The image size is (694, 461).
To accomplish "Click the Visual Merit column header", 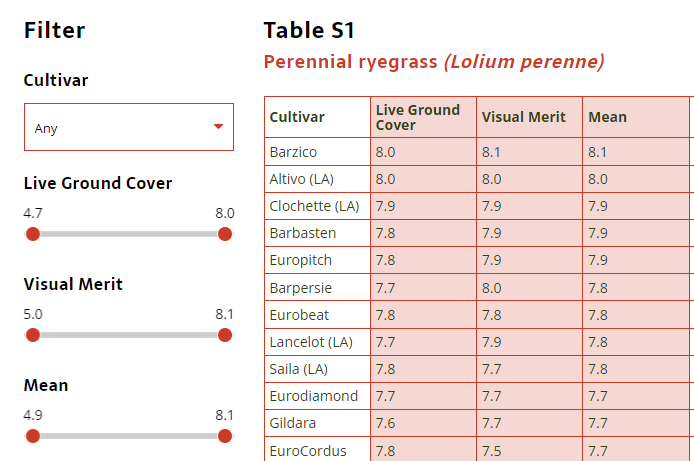I will click(x=529, y=117).
